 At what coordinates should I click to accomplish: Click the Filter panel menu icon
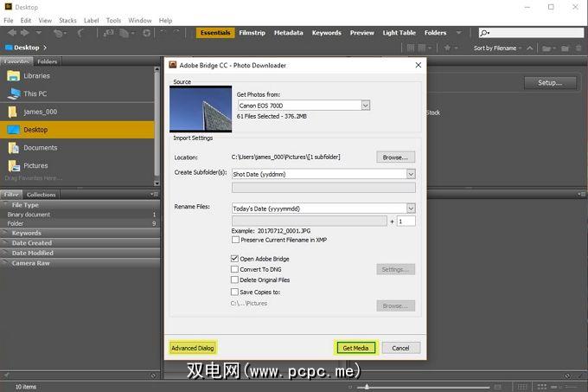tap(154, 195)
